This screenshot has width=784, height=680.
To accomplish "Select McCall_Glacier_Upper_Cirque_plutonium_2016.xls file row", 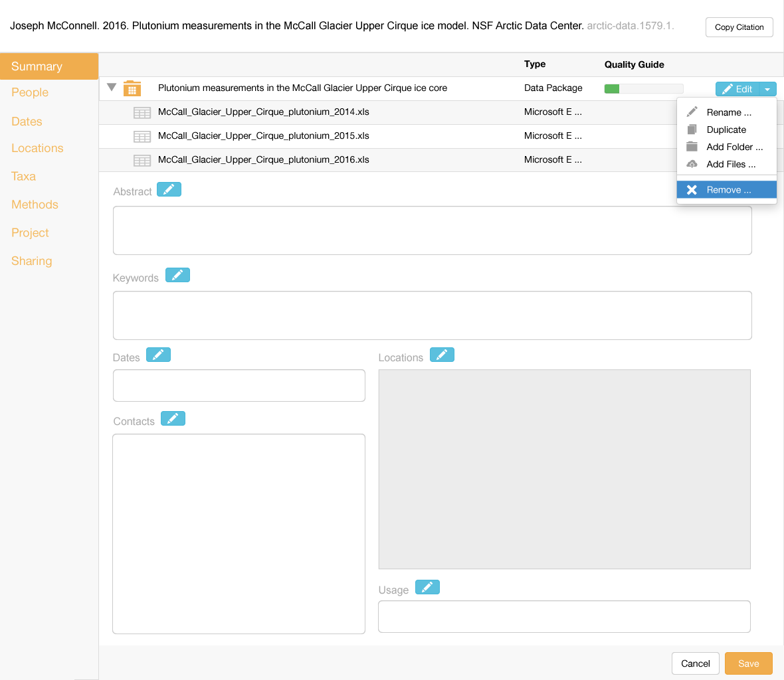I will click(264, 160).
